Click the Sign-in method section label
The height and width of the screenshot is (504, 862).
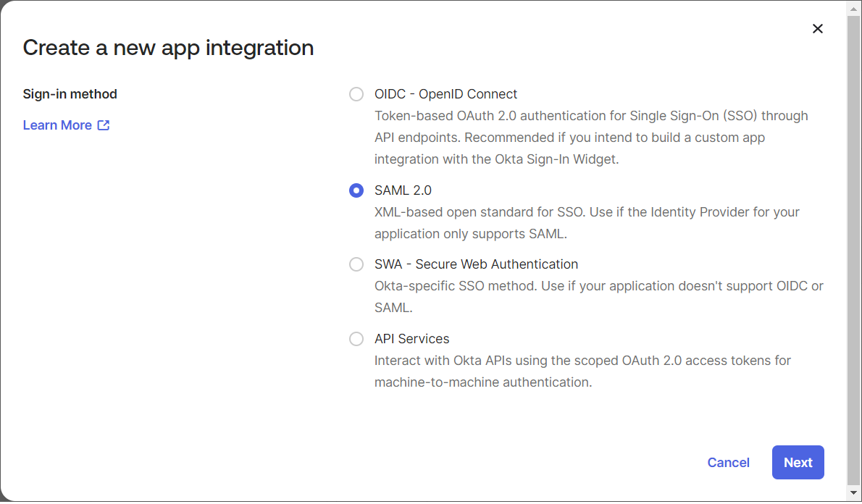70,94
